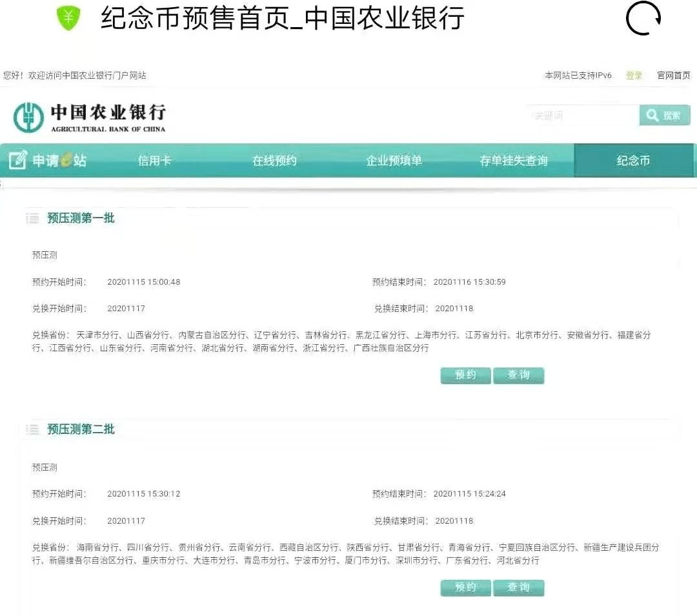Click the list icon beside 预压测第一批
The height and width of the screenshot is (616, 697).
(x=32, y=218)
